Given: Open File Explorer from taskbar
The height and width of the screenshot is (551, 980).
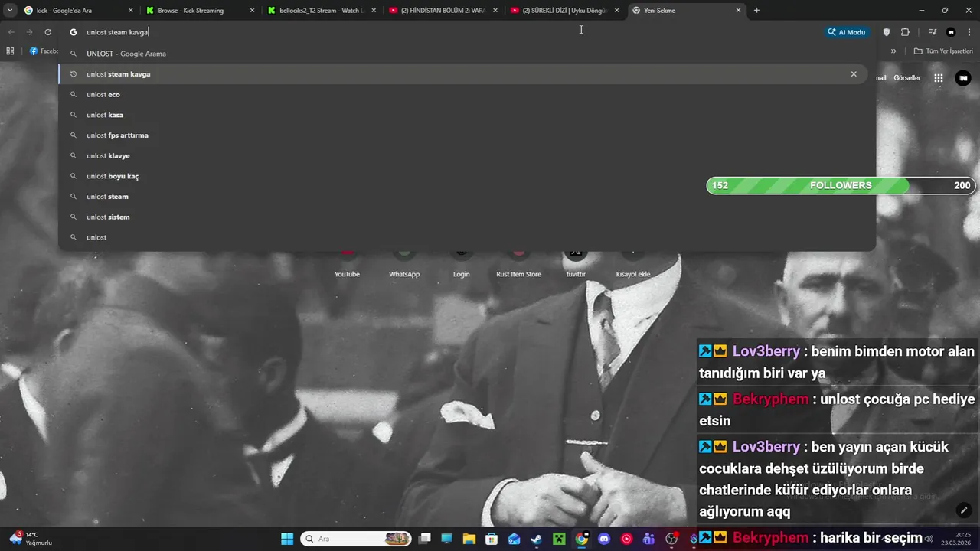Looking at the screenshot, I should [x=469, y=539].
